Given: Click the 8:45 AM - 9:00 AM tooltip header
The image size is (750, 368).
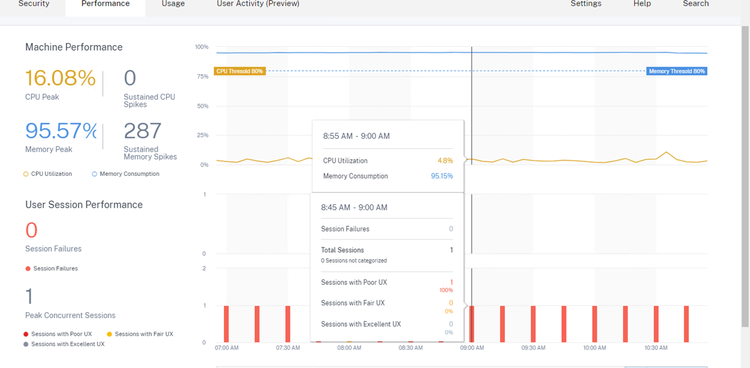Looking at the screenshot, I should [x=354, y=208].
